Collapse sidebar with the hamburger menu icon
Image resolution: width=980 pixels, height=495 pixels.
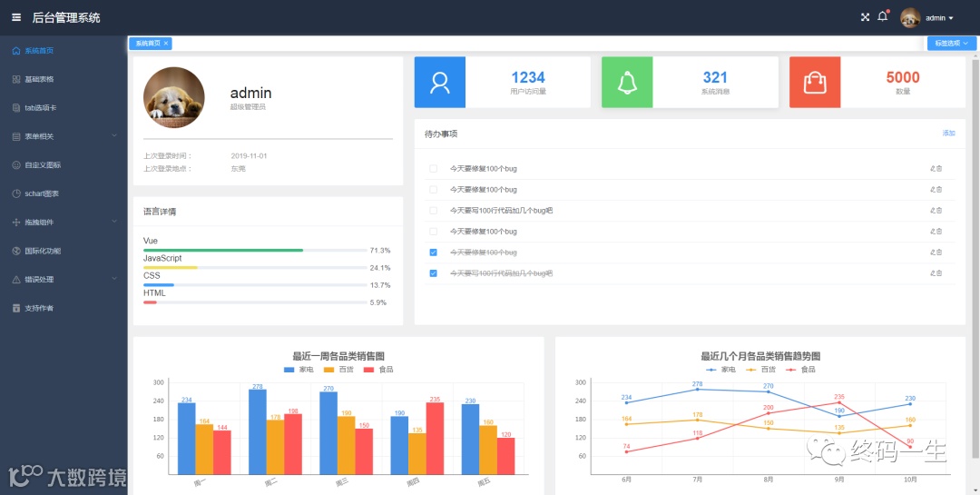click(16, 17)
